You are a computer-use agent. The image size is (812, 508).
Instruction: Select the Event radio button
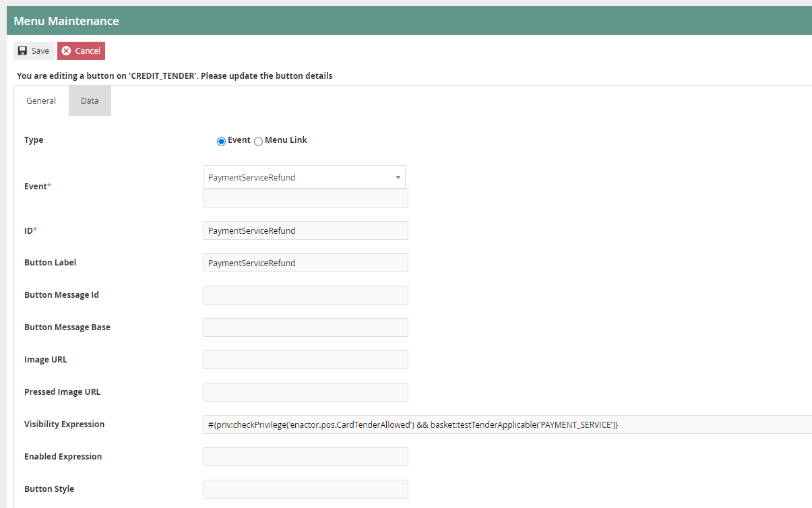[x=221, y=141]
